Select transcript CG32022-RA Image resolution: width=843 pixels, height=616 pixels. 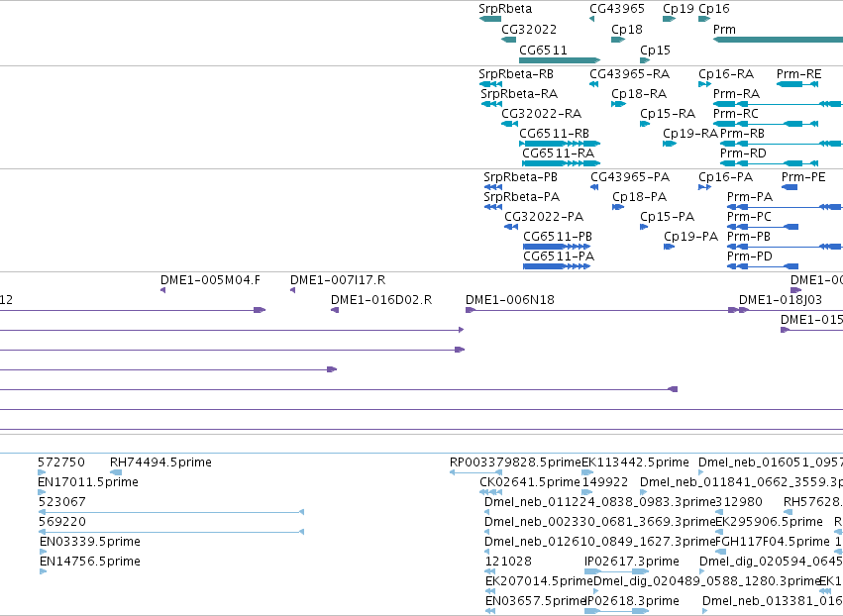coord(510,124)
